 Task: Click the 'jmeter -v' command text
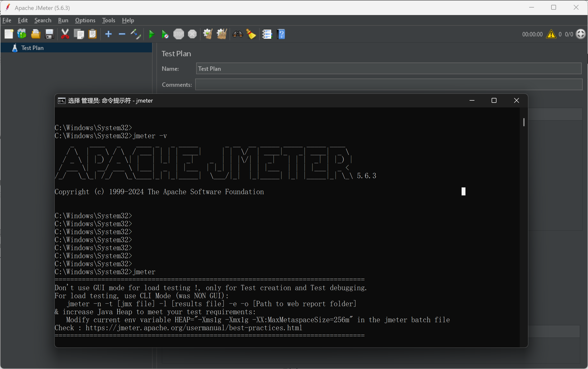tap(150, 136)
